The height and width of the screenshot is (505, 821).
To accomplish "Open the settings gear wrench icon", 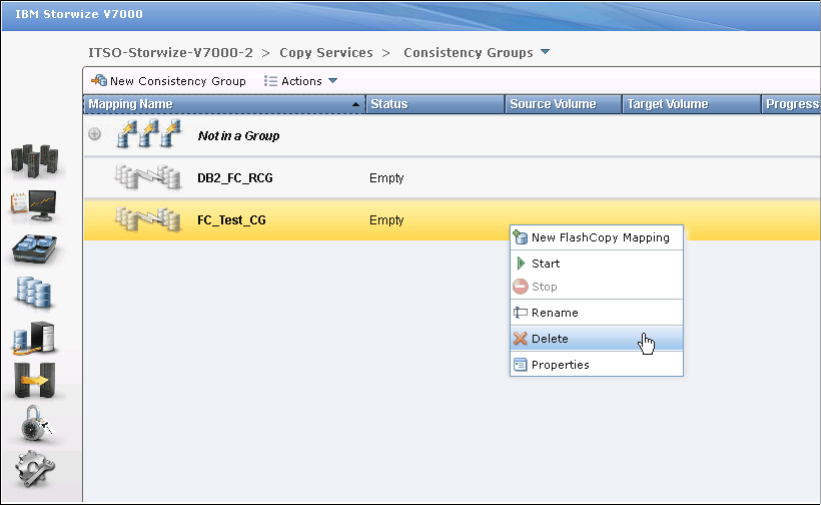I will point(32,469).
